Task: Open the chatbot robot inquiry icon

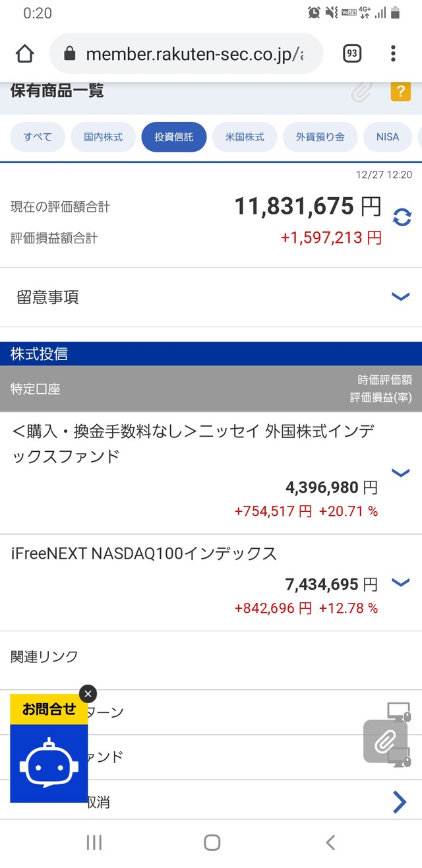Action: coord(49,764)
